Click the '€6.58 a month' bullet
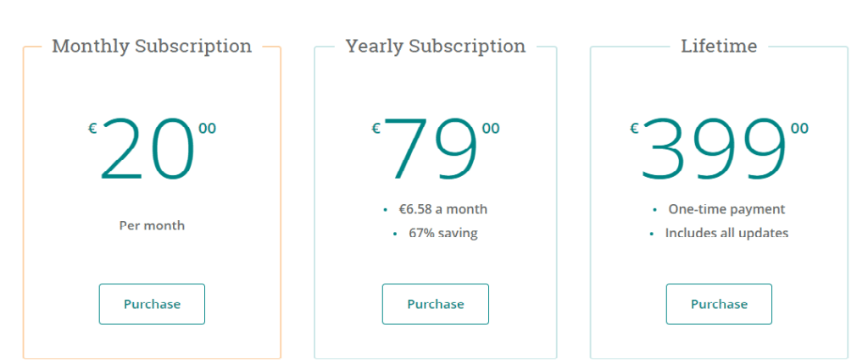The height and width of the screenshot is (364, 868). coord(442,210)
